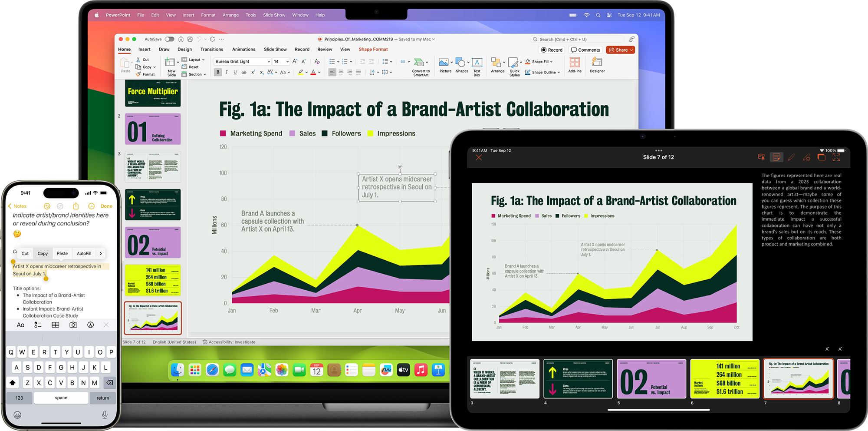Image resolution: width=868 pixels, height=431 pixels.
Task: Open the font size 14 dropdown
Action: click(x=287, y=62)
